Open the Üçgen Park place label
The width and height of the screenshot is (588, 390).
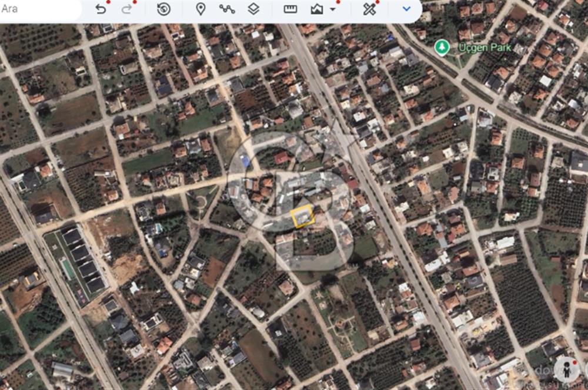coord(485,48)
